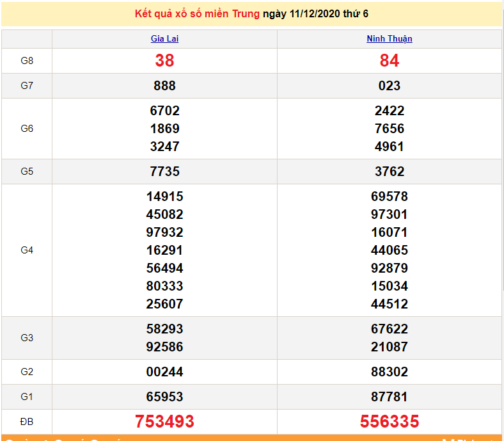Viewport: 504px width, 441px height.
Task: Click the results title dated 11/12/2020
Action: click(x=252, y=13)
